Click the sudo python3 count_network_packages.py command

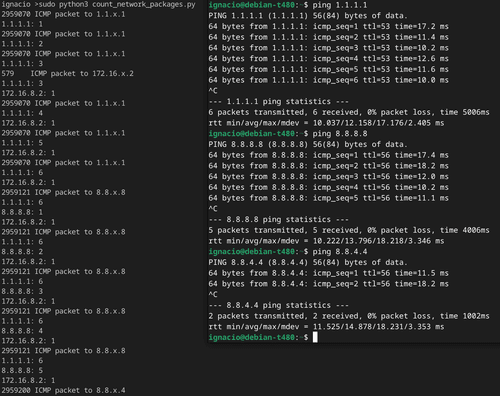tap(117, 5)
